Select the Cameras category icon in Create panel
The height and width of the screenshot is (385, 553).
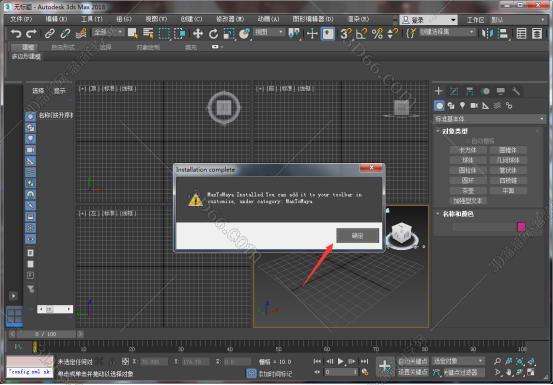click(x=474, y=105)
